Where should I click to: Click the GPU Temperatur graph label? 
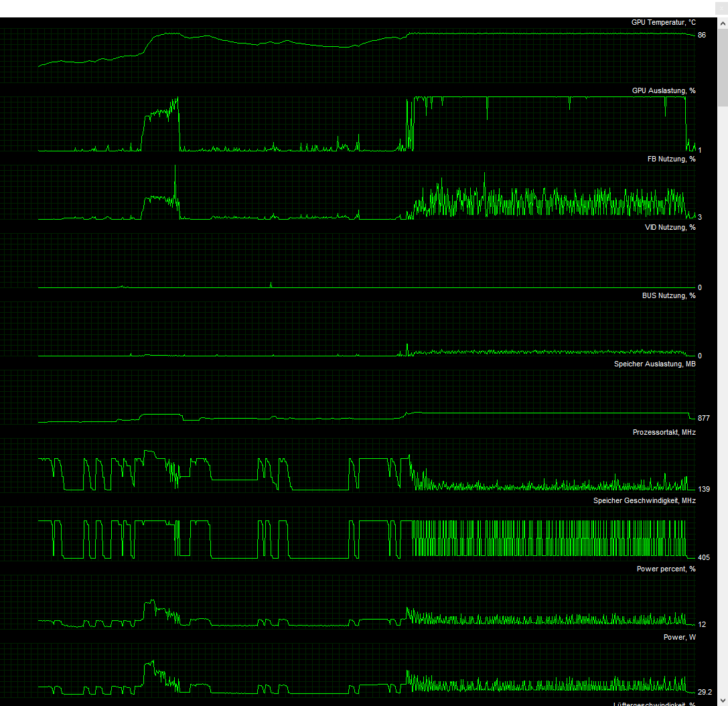point(663,22)
